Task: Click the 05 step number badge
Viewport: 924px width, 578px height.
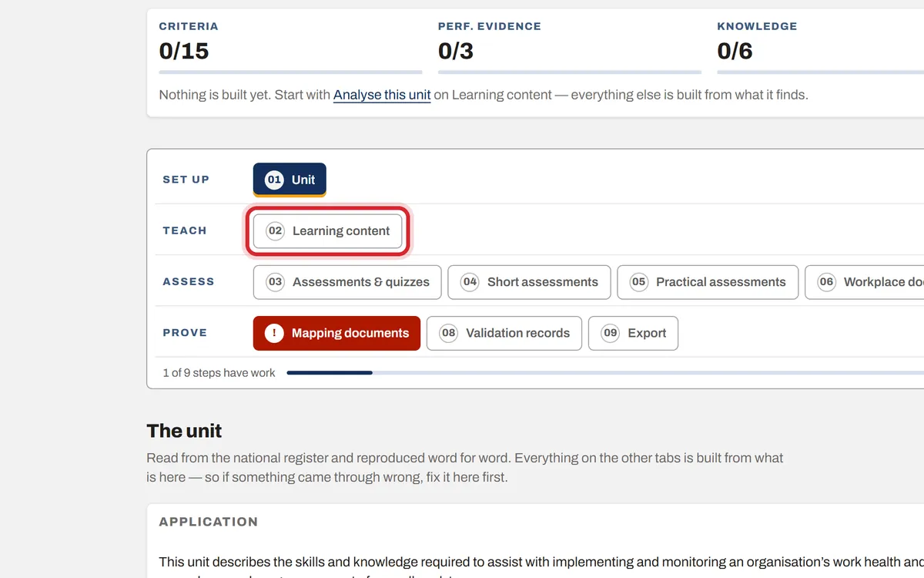Action: (x=638, y=282)
